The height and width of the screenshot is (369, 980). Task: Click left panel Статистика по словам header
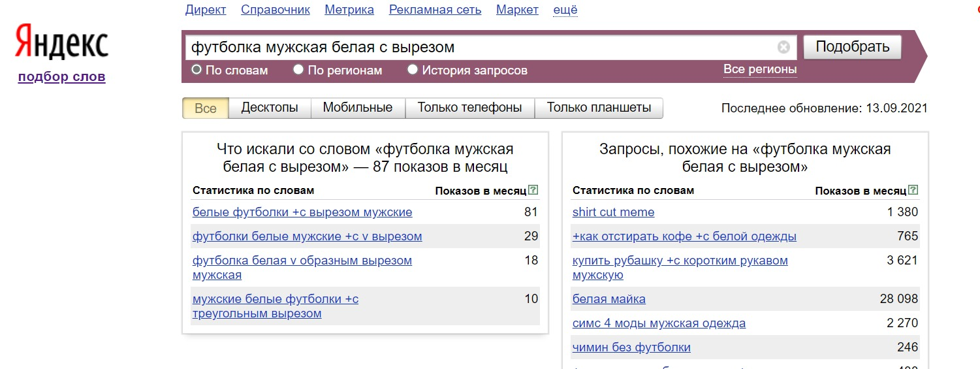click(253, 191)
